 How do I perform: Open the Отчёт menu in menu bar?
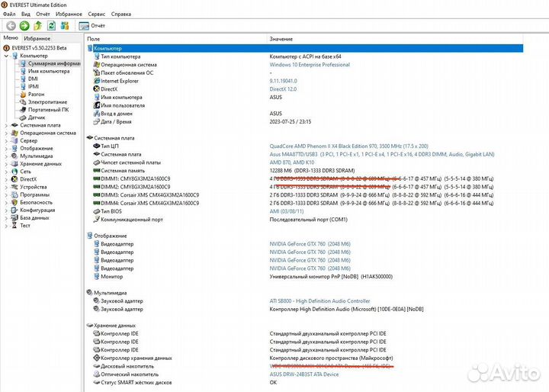coord(43,14)
